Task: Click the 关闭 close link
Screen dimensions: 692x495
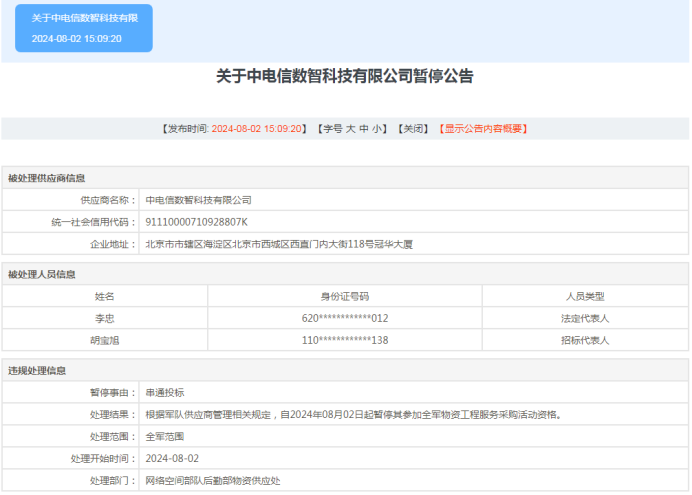Action: pyautogui.click(x=413, y=129)
